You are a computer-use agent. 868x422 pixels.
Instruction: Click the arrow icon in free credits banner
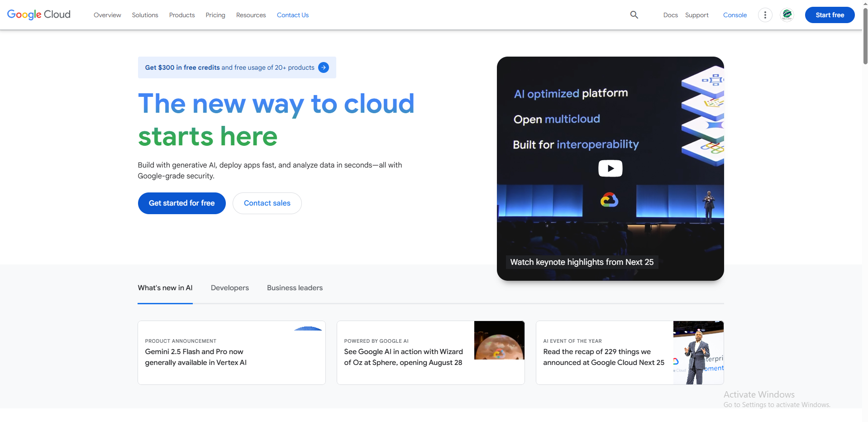tap(324, 67)
